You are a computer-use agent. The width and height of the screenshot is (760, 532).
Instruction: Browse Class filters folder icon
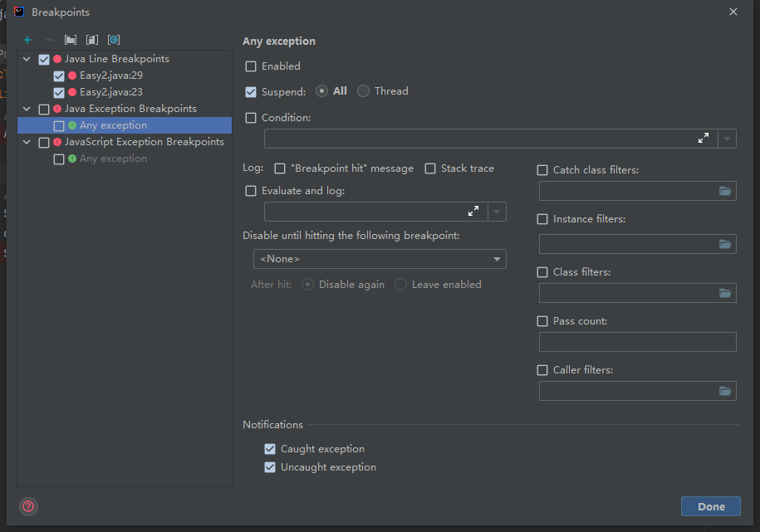725,293
